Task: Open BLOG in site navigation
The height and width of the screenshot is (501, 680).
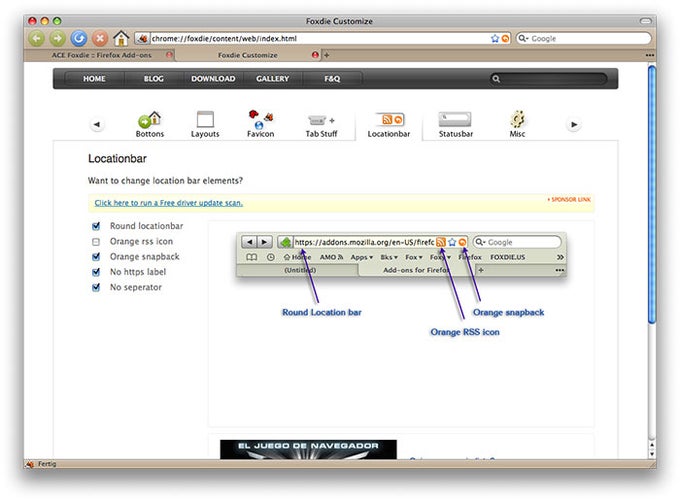Action: pos(154,79)
